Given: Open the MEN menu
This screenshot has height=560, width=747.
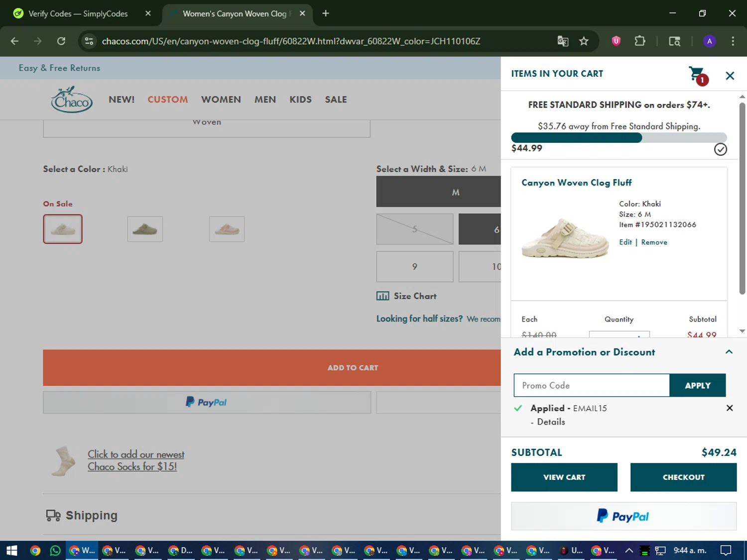Looking at the screenshot, I should click(x=265, y=100).
